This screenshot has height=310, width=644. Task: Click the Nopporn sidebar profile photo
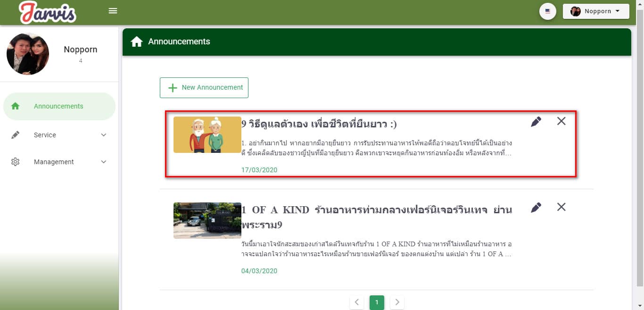[28, 54]
